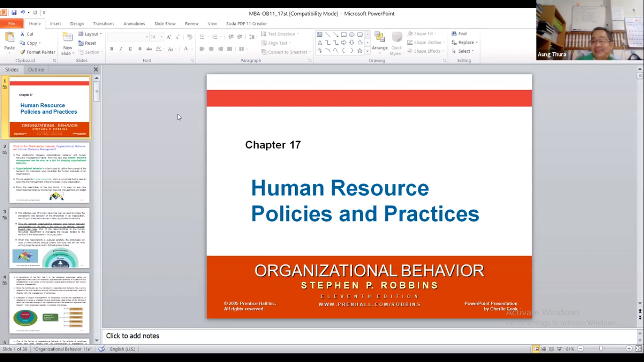
Task: Toggle Strikethrough formatting
Action: (149, 49)
